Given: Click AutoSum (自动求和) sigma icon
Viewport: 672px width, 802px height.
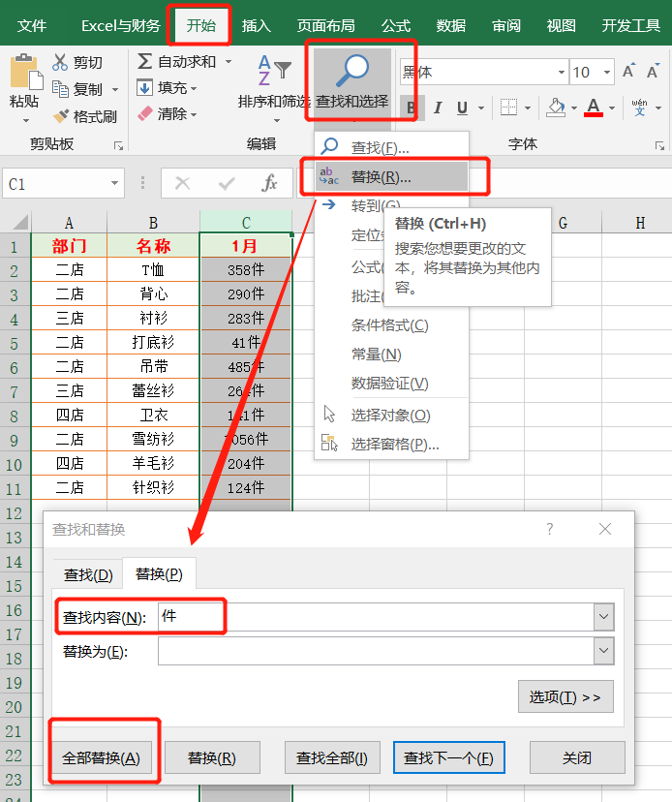Looking at the screenshot, I should point(144,61).
